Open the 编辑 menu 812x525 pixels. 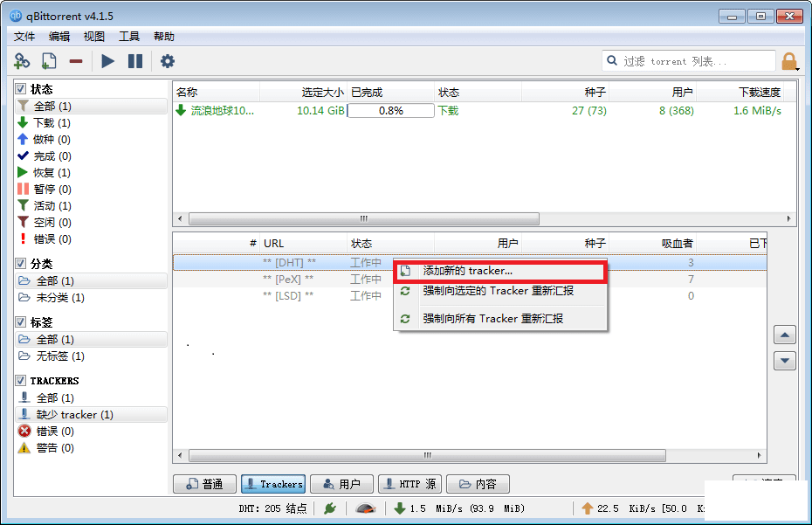click(59, 37)
